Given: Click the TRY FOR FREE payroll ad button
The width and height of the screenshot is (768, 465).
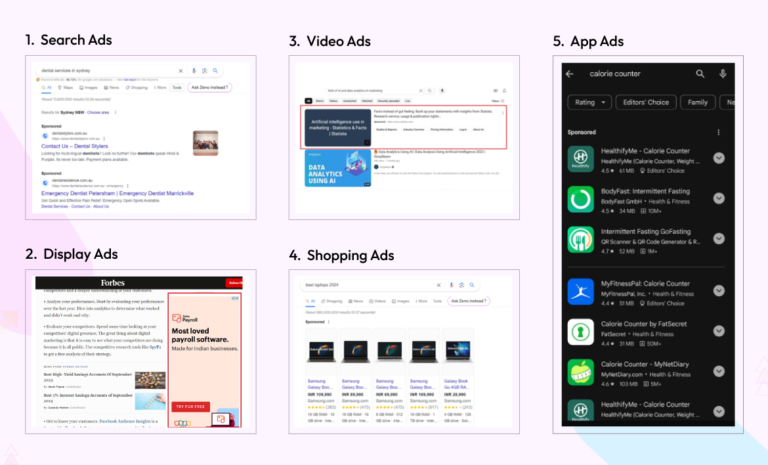Looking at the screenshot, I should click(191, 407).
